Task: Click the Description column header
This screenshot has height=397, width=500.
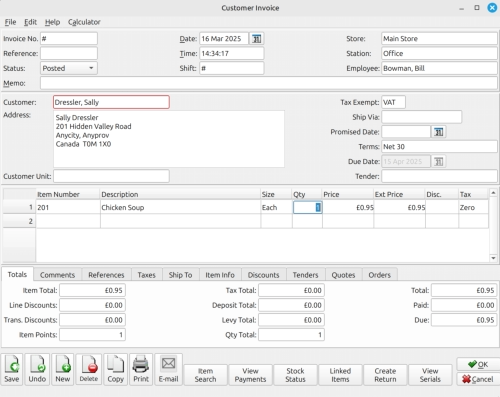Action: pos(180,194)
